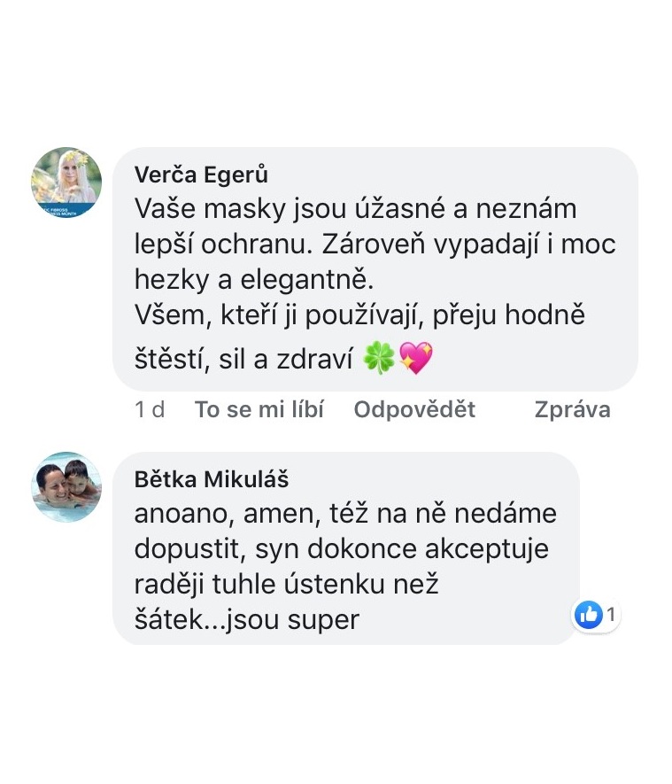Show who reacted via the count 1
This screenshot has width=672, height=784.
611,614
